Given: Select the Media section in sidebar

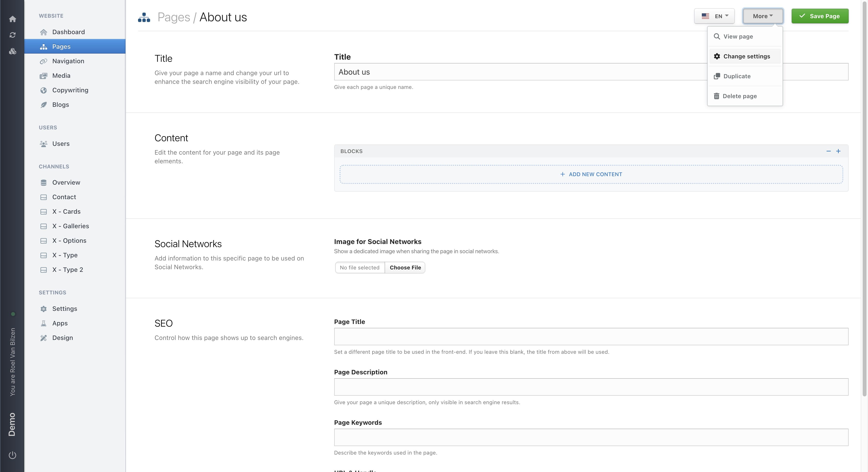Looking at the screenshot, I should (61, 76).
